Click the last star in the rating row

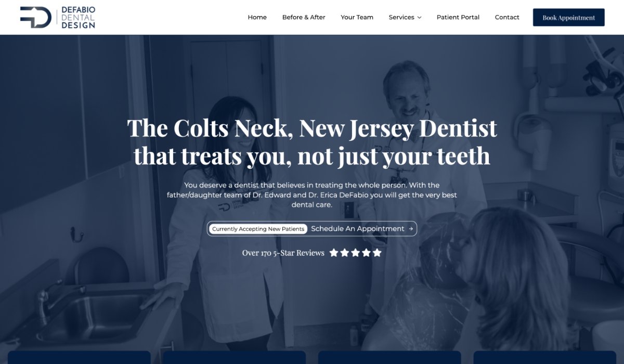[377, 253]
